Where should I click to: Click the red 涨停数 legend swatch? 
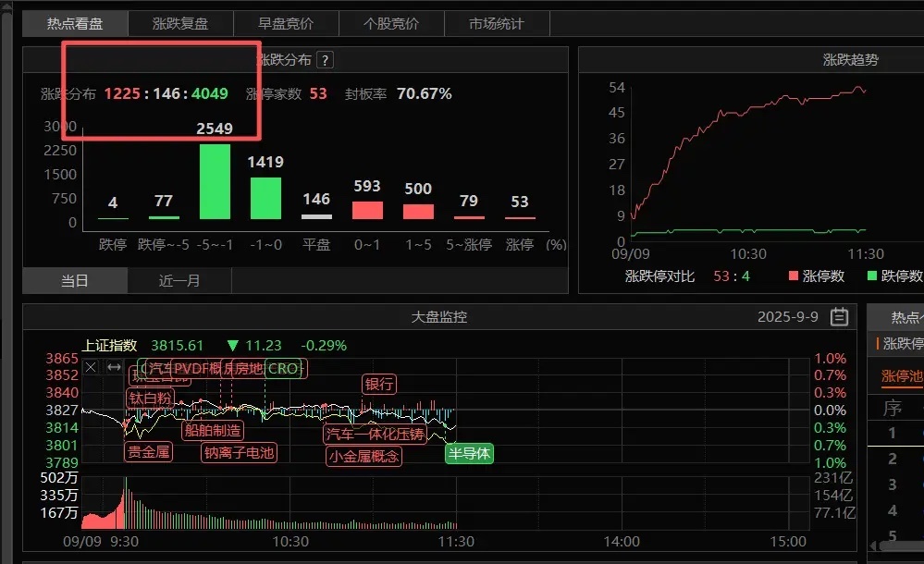[794, 276]
